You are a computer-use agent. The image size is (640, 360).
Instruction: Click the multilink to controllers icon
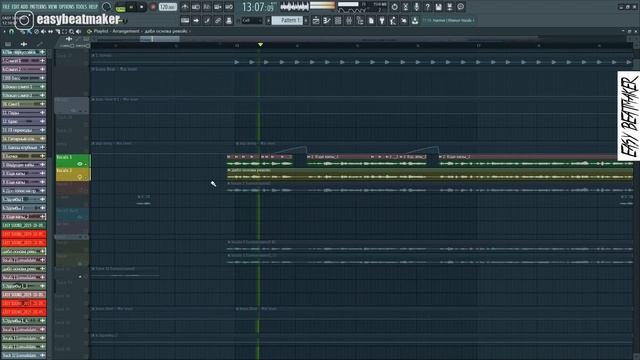coord(229,20)
